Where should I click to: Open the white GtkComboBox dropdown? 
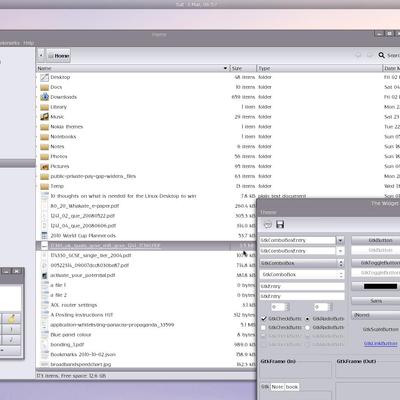[x=302, y=274]
